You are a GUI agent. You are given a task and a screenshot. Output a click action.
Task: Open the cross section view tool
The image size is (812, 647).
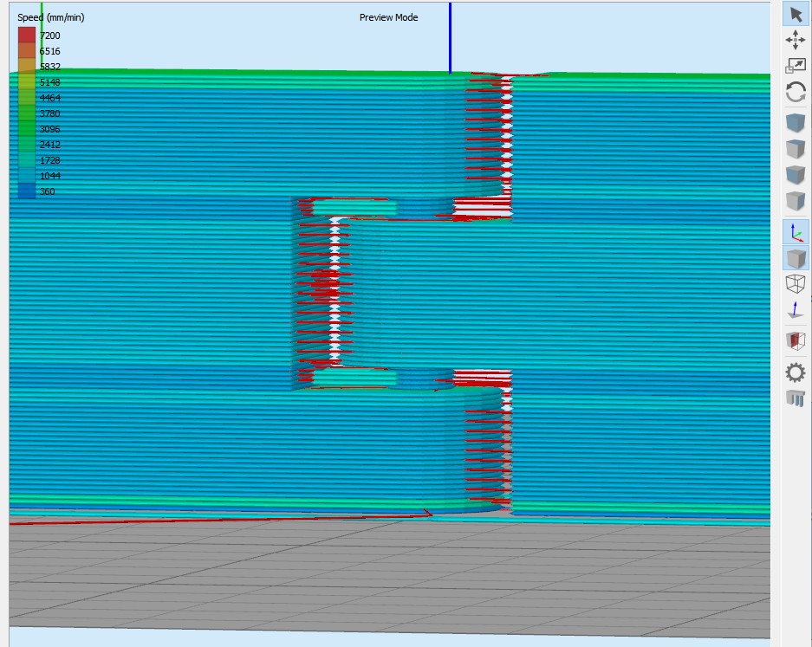tap(796, 340)
